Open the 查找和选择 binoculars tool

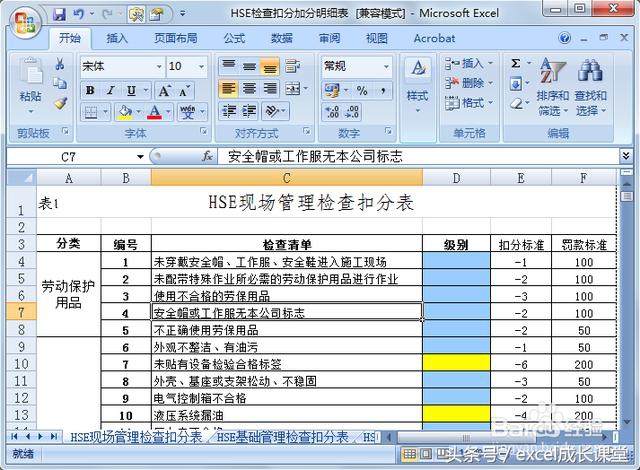point(590,84)
